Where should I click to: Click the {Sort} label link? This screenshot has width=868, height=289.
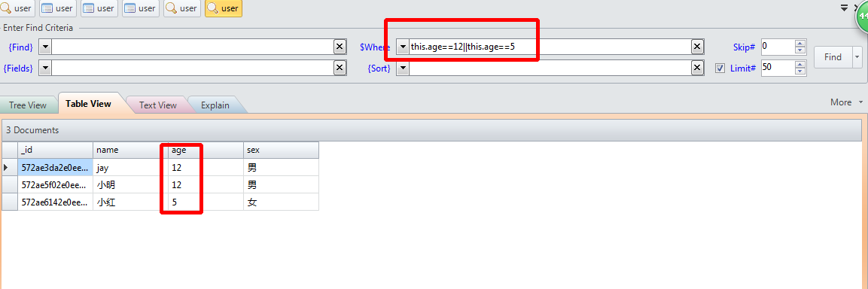(379, 68)
